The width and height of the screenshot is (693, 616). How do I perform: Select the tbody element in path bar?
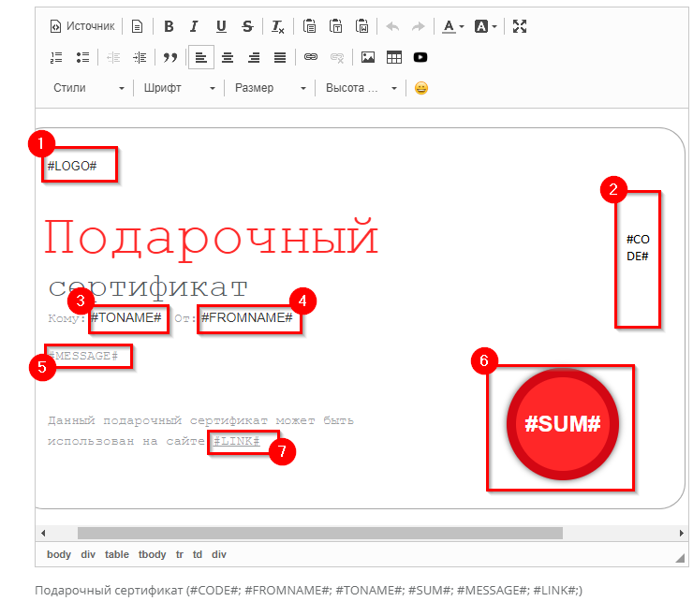pos(152,554)
